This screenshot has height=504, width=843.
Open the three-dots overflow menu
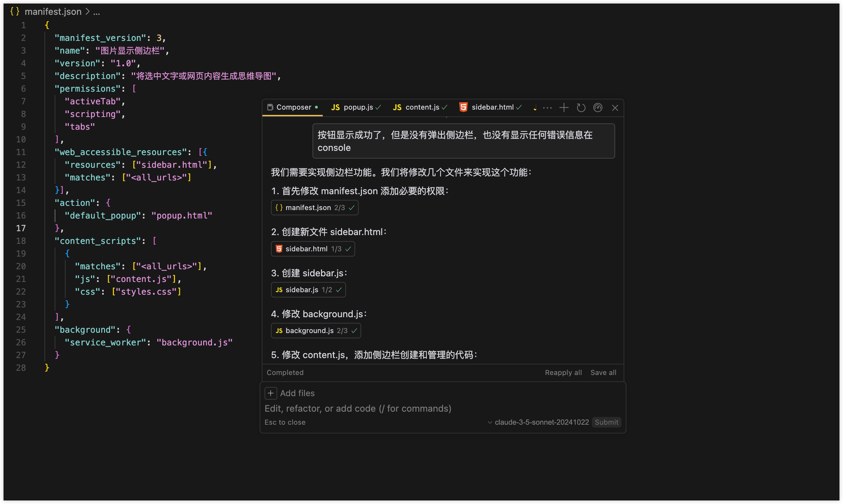(547, 108)
